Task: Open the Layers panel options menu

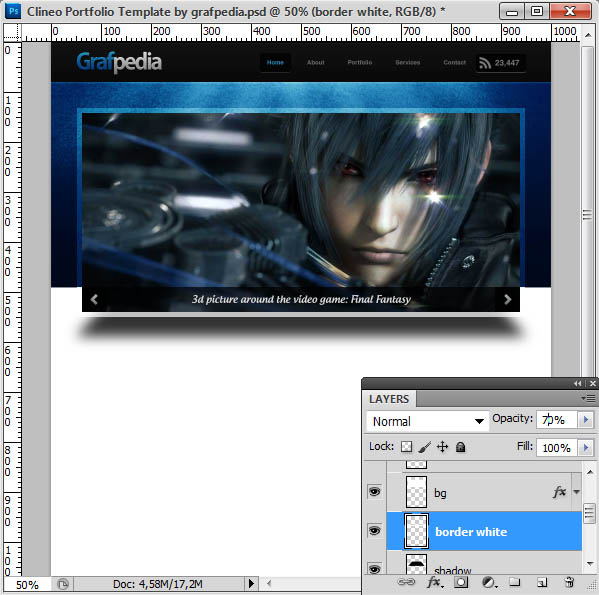Action: tap(589, 398)
